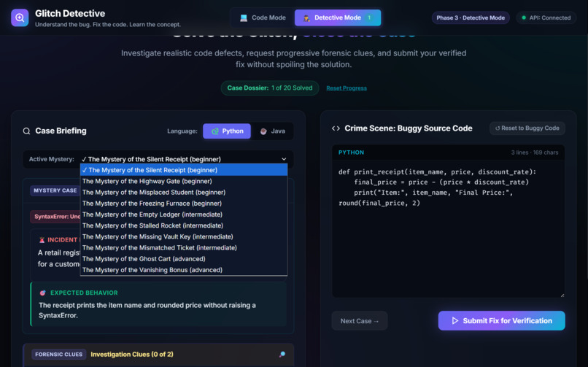Select Java language option
The image size is (588, 367).
(273, 131)
